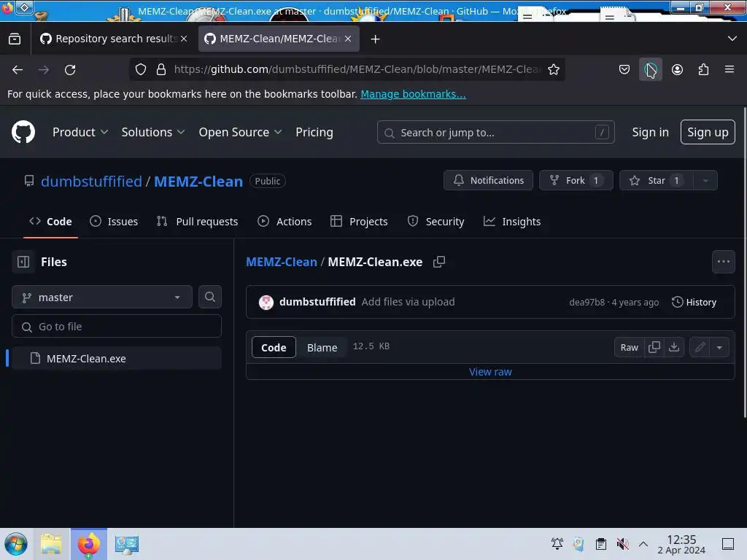Click Manage bookmarks link
The height and width of the screenshot is (560, 747).
click(x=413, y=94)
